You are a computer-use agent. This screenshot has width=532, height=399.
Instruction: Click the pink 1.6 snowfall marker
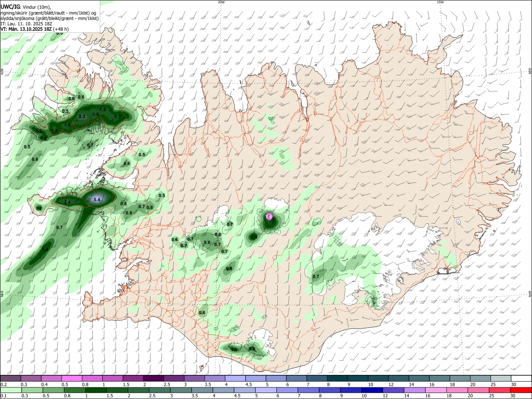click(x=269, y=217)
